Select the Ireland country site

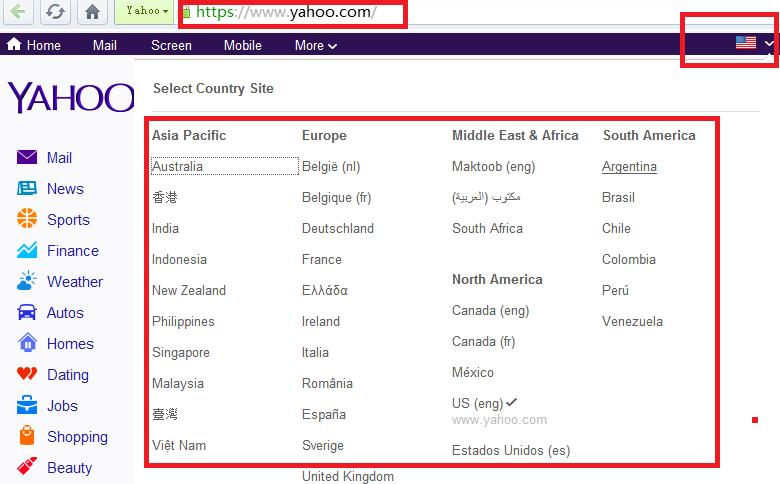pos(320,321)
